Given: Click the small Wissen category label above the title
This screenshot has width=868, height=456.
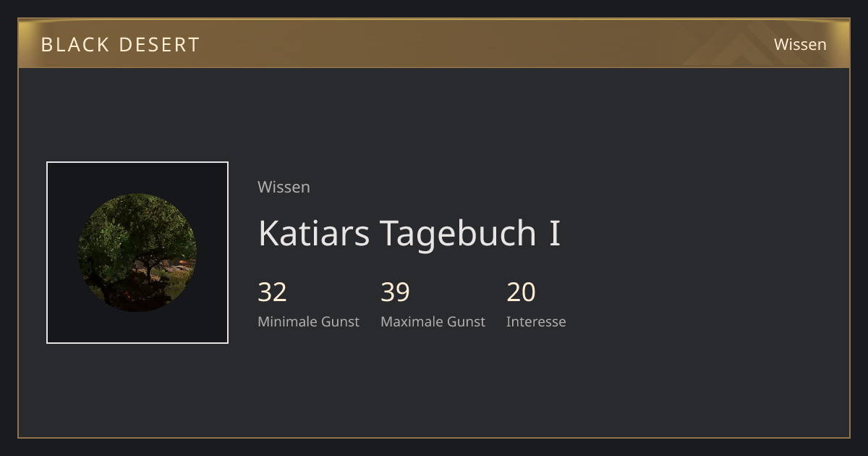Looking at the screenshot, I should click(x=284, y=187).
